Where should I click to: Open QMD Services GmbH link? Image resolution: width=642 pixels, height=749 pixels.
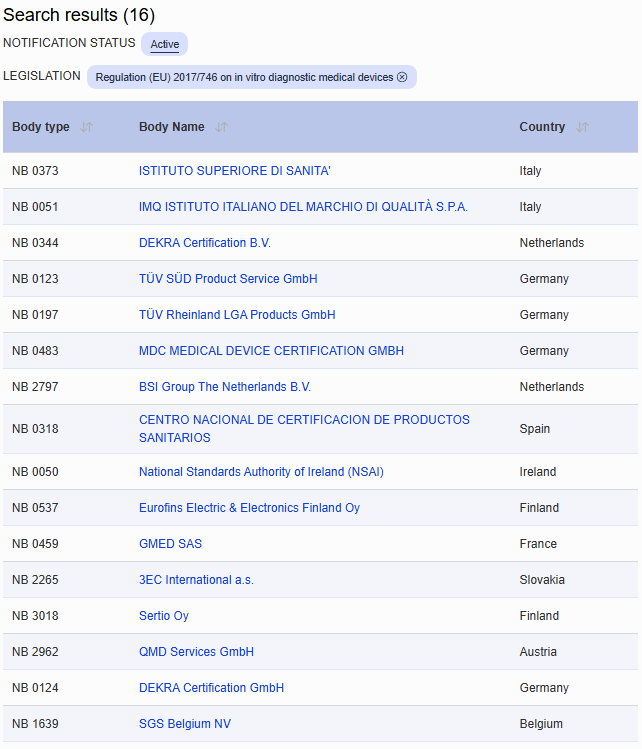196,652
